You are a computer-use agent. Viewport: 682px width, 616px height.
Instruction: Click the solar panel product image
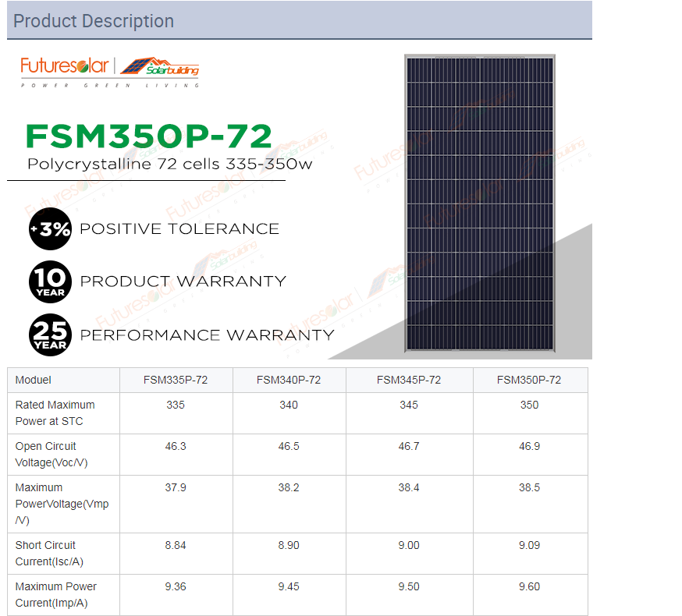[479, 201]
